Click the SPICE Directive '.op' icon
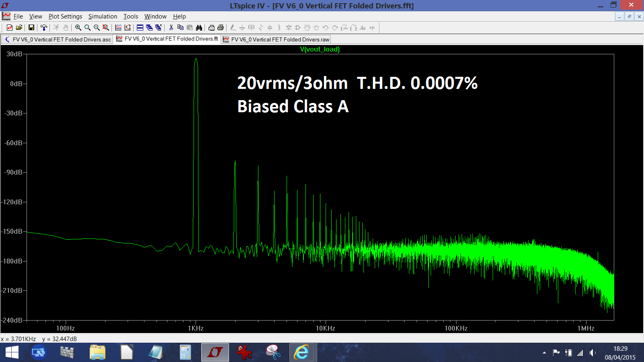 point(372,27)
